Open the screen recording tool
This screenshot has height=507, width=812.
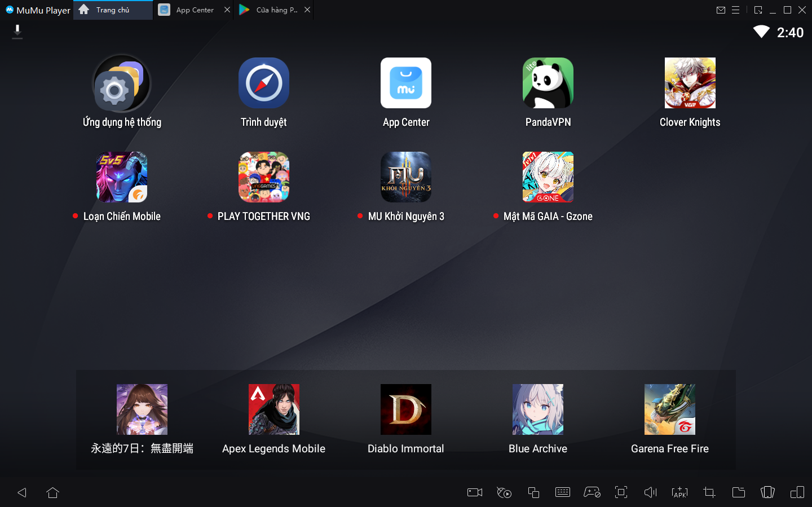(475, 492)
